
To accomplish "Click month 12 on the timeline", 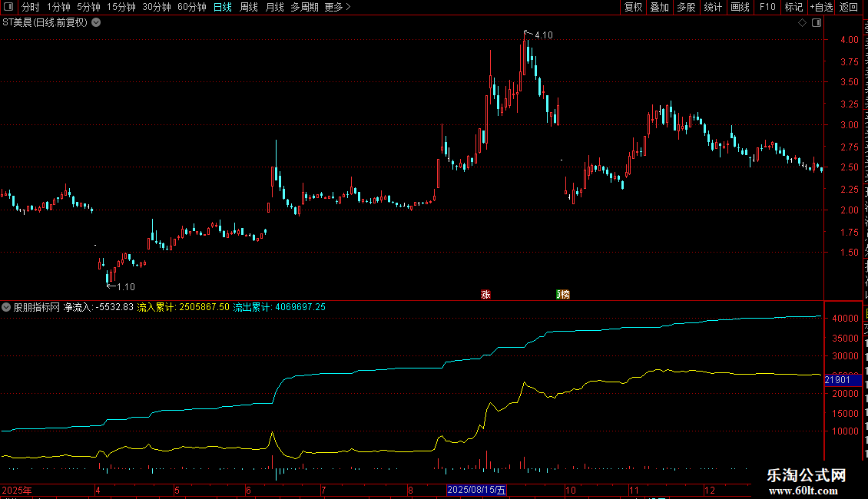I will 710,490.
